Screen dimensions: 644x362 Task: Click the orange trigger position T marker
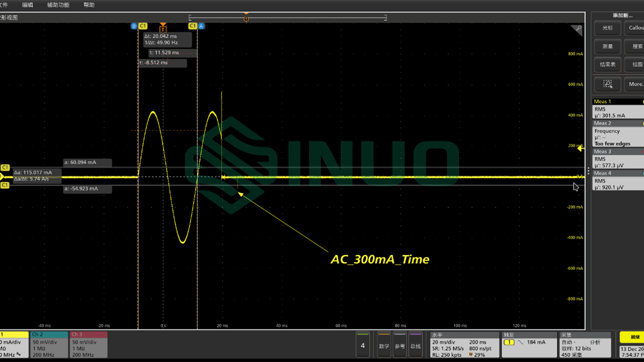(x=163, y=28)
